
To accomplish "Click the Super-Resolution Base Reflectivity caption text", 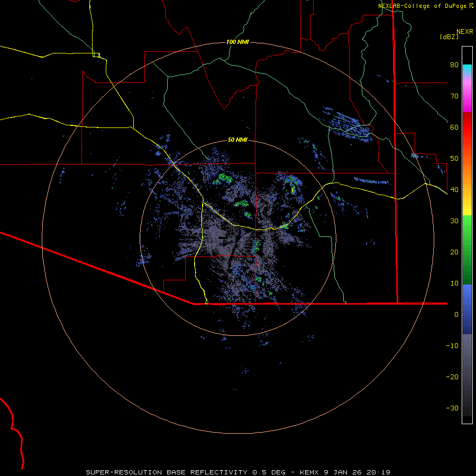I will 167,472.
